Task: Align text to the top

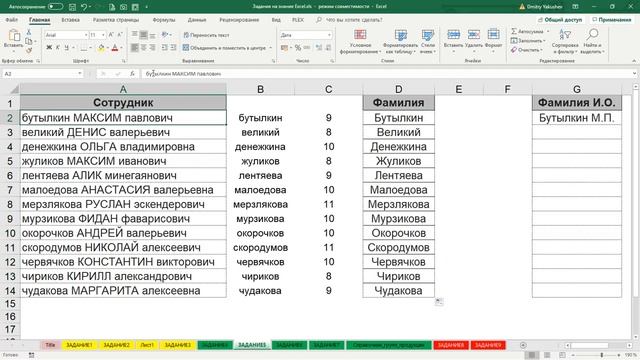Action: [x=135, y=35]
